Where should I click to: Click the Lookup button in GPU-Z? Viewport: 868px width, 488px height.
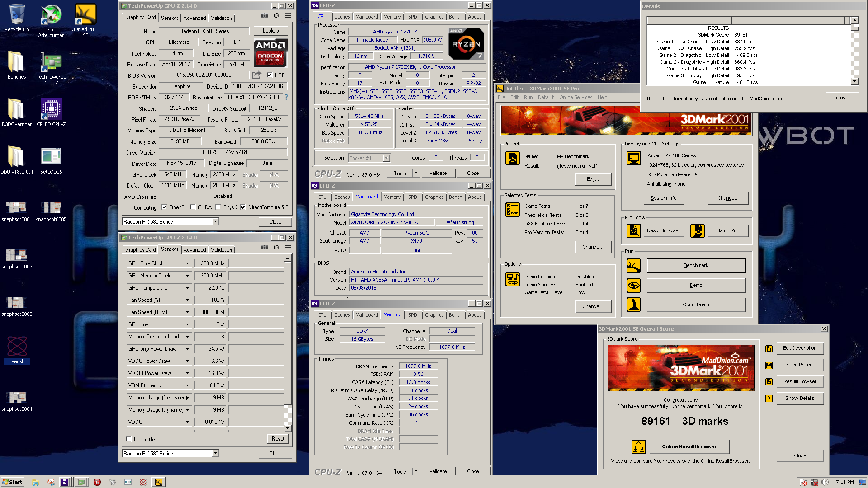click(271, 31)
